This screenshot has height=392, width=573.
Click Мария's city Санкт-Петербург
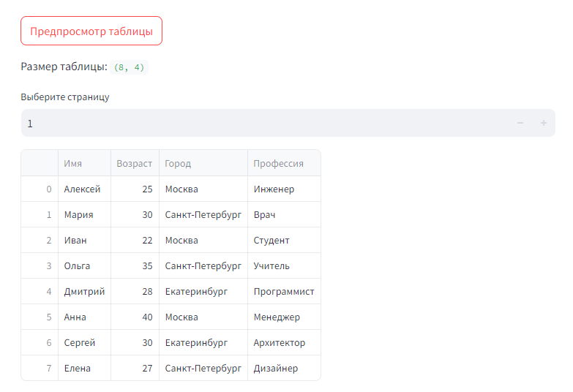pos(203,214)
